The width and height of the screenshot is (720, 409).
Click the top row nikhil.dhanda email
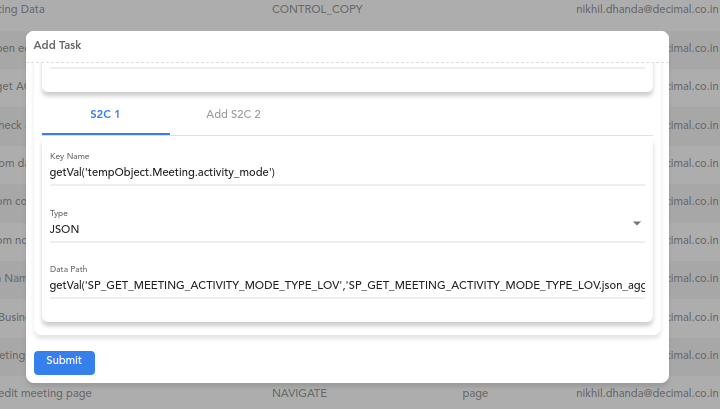pos(647,9)
